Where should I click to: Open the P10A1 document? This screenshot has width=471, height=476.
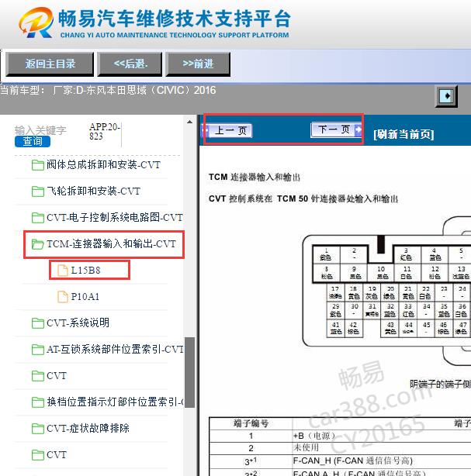point(85,297)
